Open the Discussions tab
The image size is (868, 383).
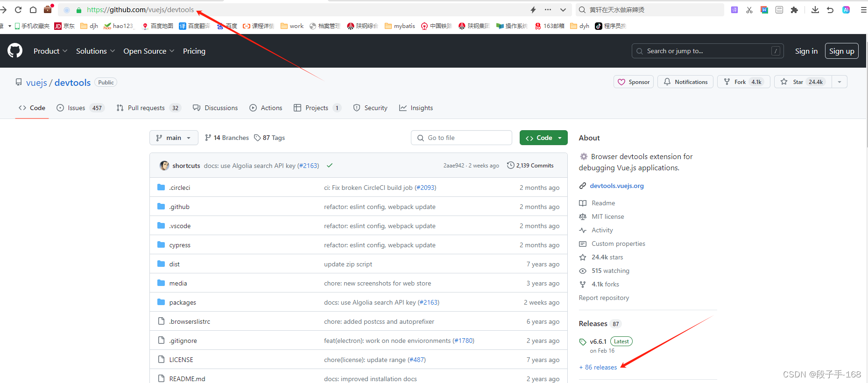[215, 108]
